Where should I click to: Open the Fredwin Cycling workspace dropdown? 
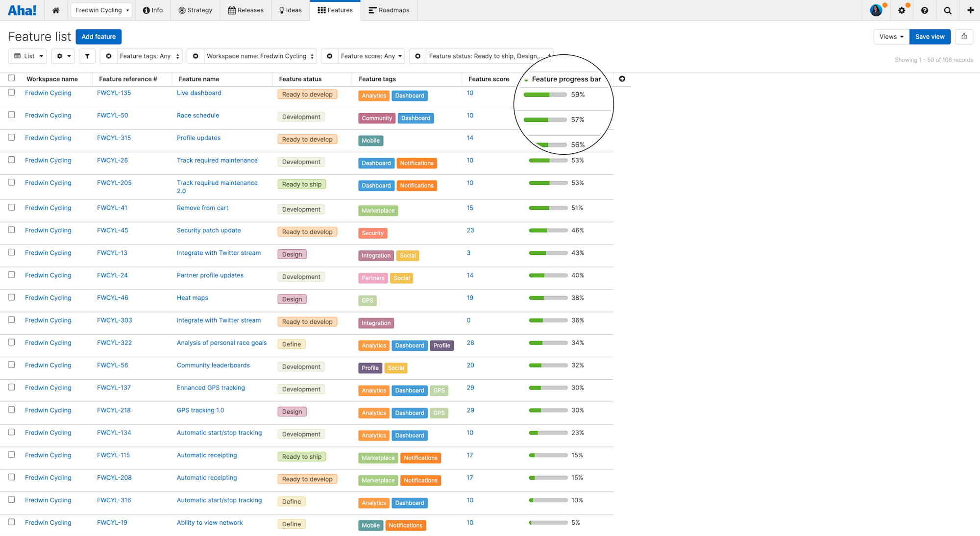(x=101, y=10)
